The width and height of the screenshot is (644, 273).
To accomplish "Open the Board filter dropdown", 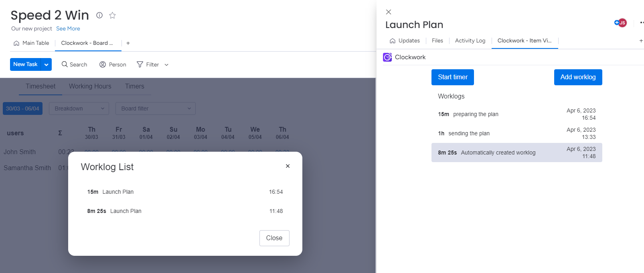I will 156,108.
